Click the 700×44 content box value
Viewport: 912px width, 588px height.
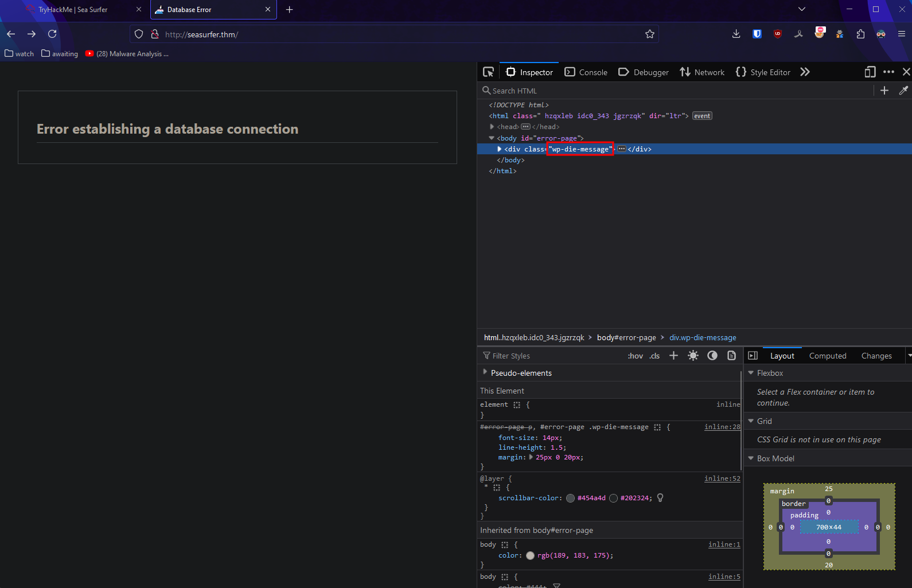[x=829, y=527]
